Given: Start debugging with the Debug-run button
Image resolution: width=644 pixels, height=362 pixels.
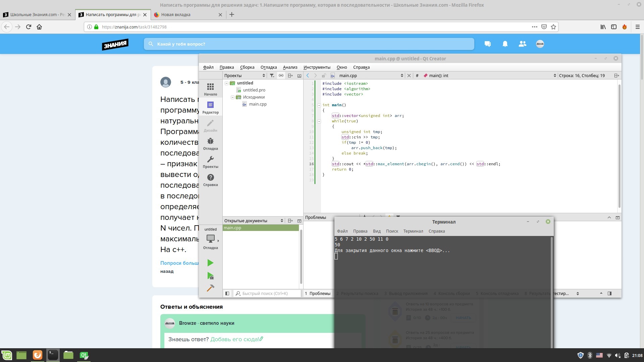Looking at the screenshot, I should tap(210, 276).
